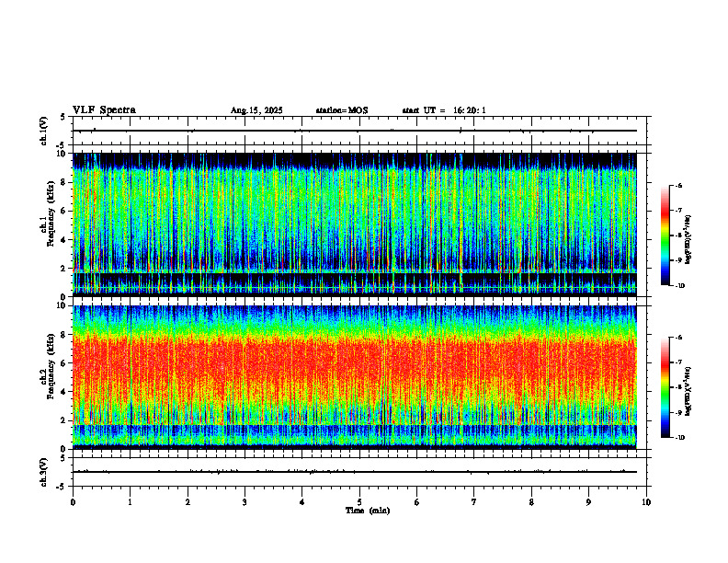Select the ch.1 "Frequency (kHz)" axis label
Image resolution: width=728 pixels, height=563 pixels.
tap(51, 213)
